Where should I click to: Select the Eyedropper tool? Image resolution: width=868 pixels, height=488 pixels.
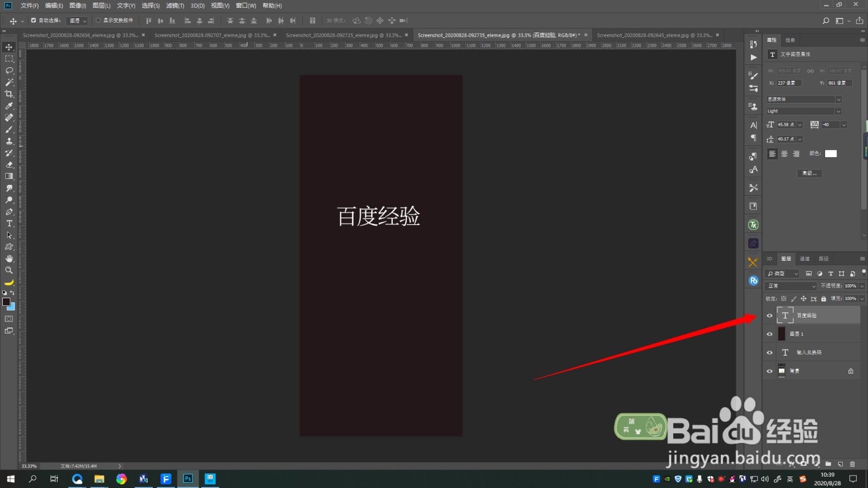[x=9, y=106]
